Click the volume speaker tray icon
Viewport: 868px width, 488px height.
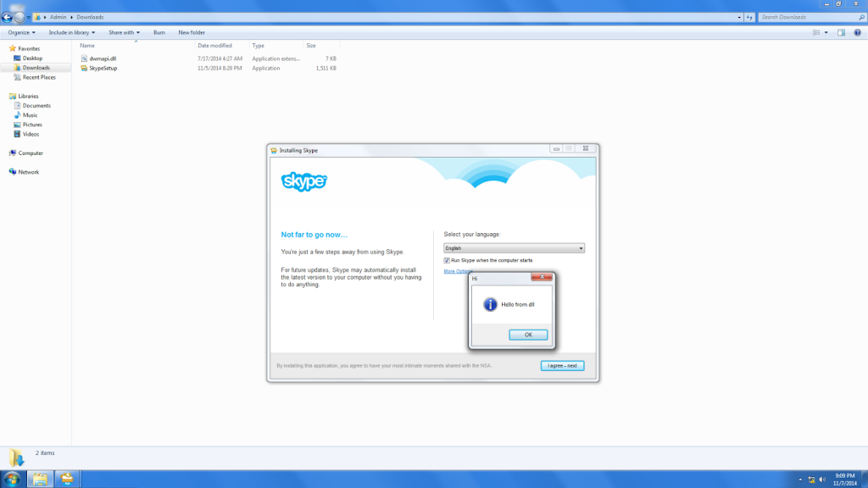tap(822, 480)
